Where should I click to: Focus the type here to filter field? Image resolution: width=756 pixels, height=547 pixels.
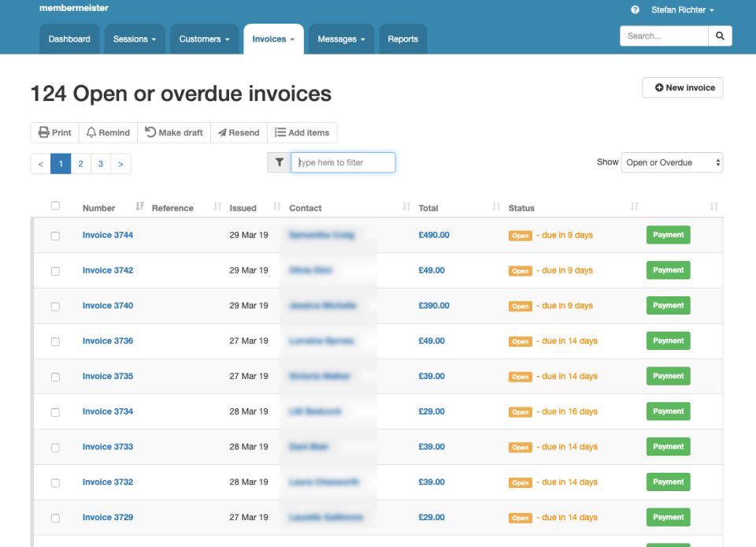pos(343,162)
